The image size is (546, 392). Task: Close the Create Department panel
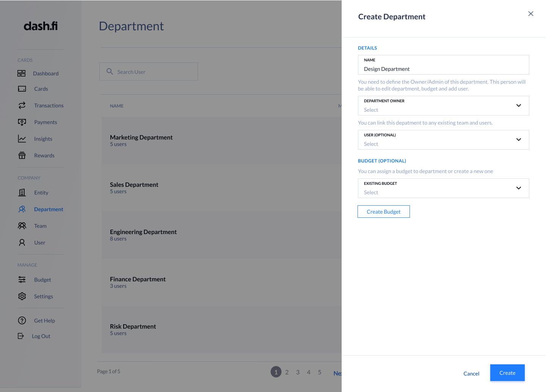[x=530, y=14]
